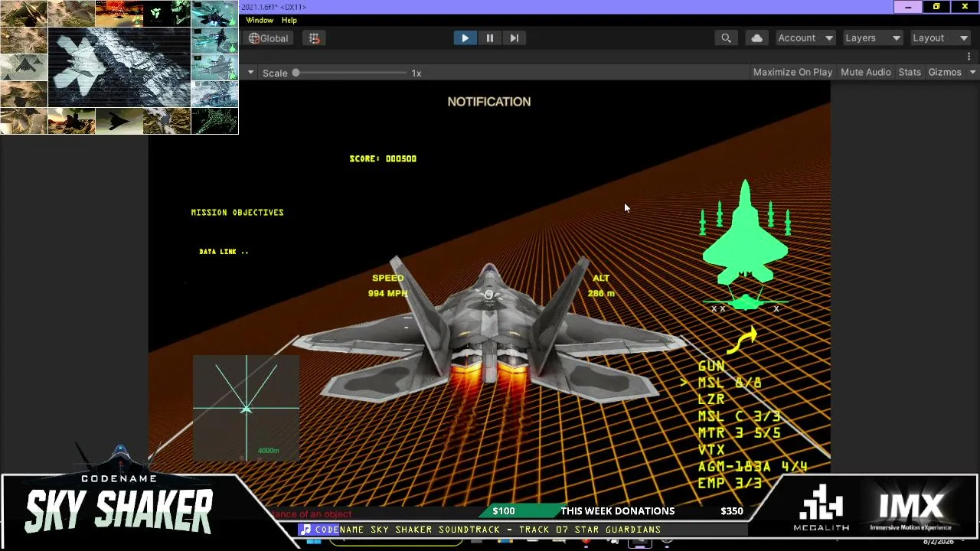Toggle the grid snapping icon
The image size is (980, 551).
pyautogui.click(x=314, y=38)
